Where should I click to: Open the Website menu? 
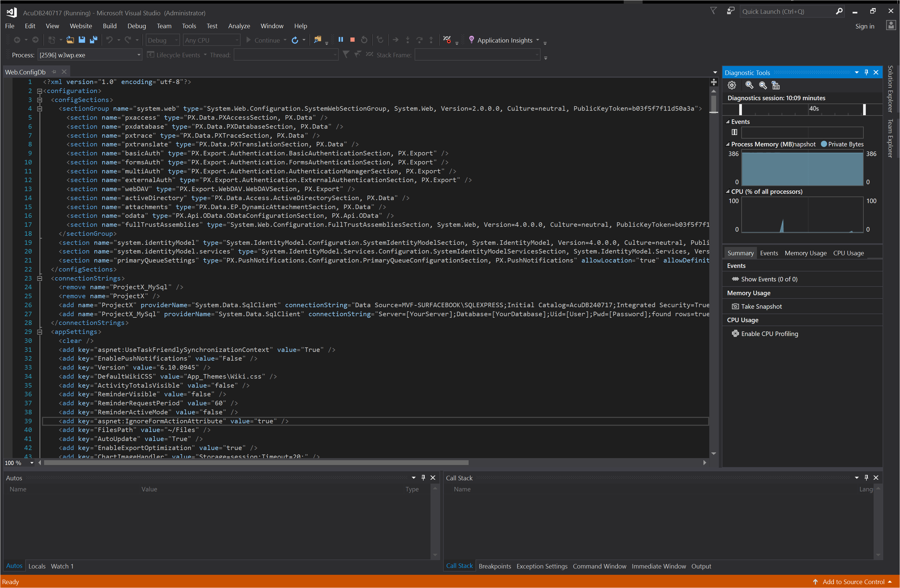pyautogui.click(x=81, y=26)
